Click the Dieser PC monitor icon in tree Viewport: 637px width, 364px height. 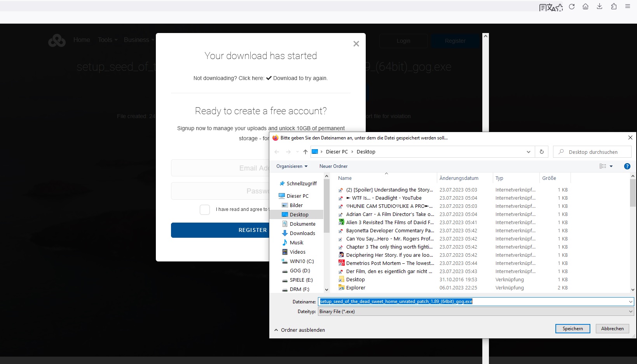[282, 196]
